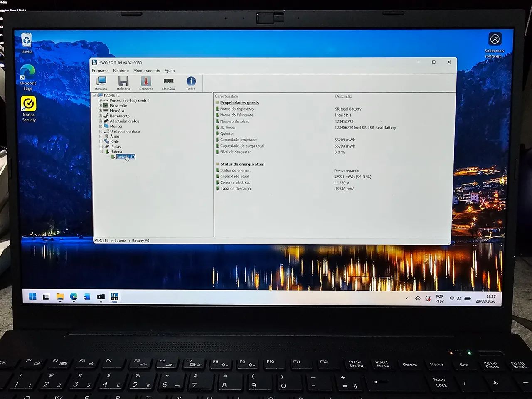Screen dimensions: 532x399
Task: Open the Microsoft Edge desktop shortcut
Action: [x=28, y=77]
